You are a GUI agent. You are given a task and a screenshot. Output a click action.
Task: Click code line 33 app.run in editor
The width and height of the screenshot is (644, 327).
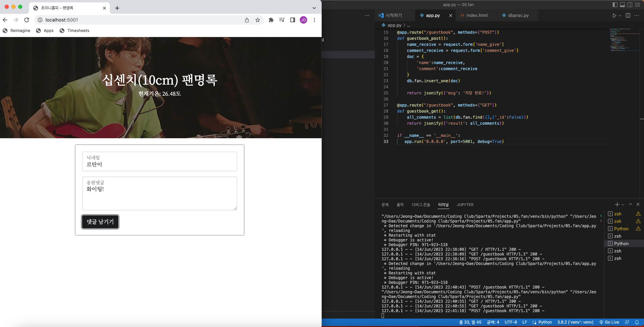454,142
